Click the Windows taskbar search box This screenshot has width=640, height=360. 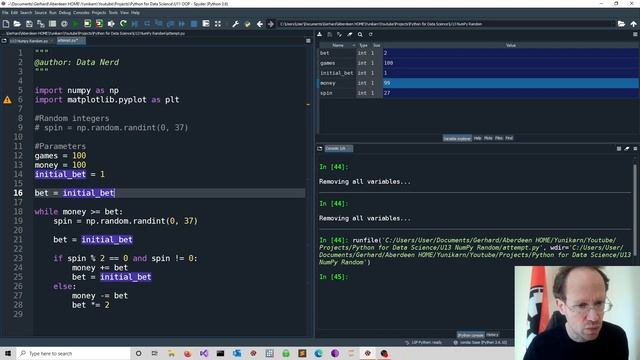(73, 353)
